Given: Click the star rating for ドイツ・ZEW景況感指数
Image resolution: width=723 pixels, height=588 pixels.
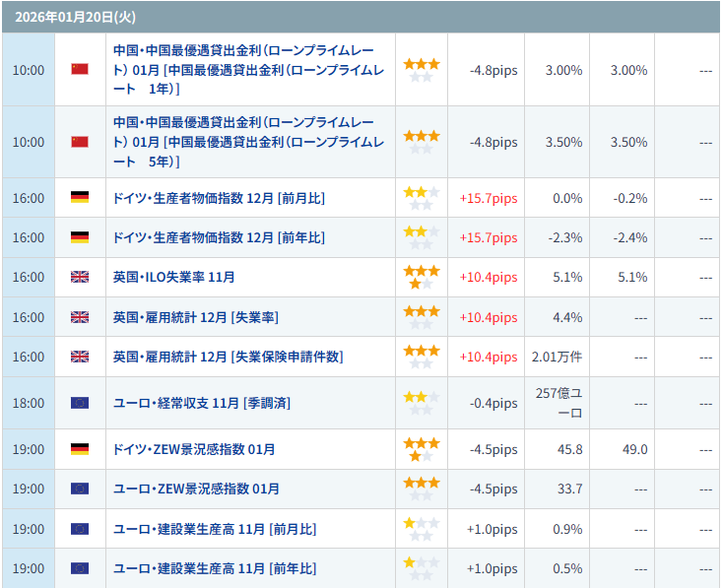Looking at the screenshot, I should coord(422,449).
